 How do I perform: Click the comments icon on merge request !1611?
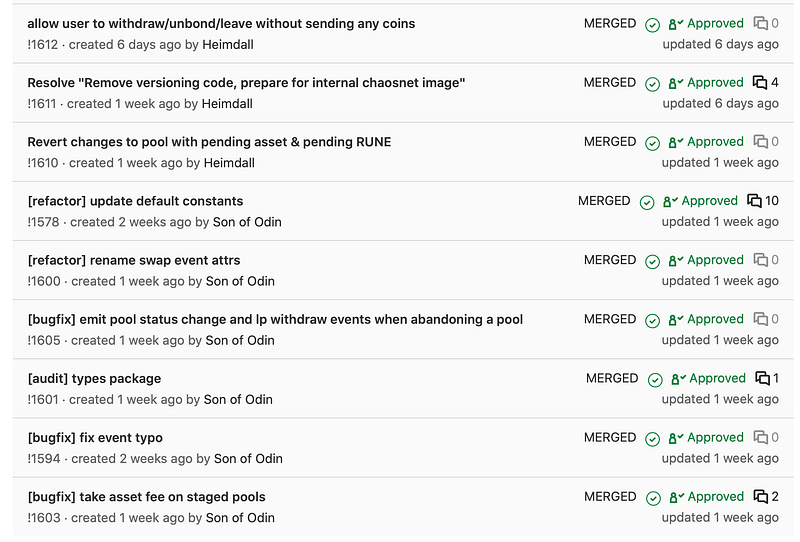[760, 83]
